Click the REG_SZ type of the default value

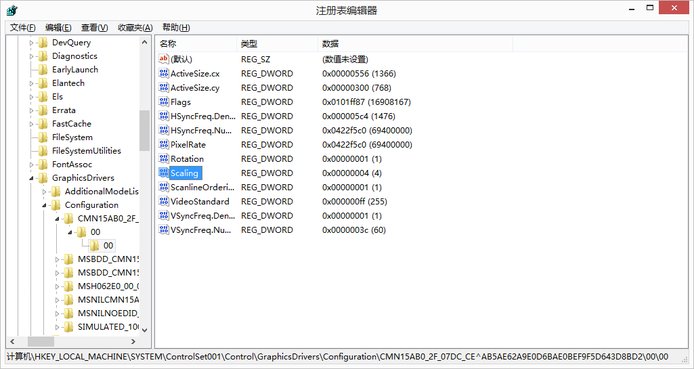tap(255, 59)
